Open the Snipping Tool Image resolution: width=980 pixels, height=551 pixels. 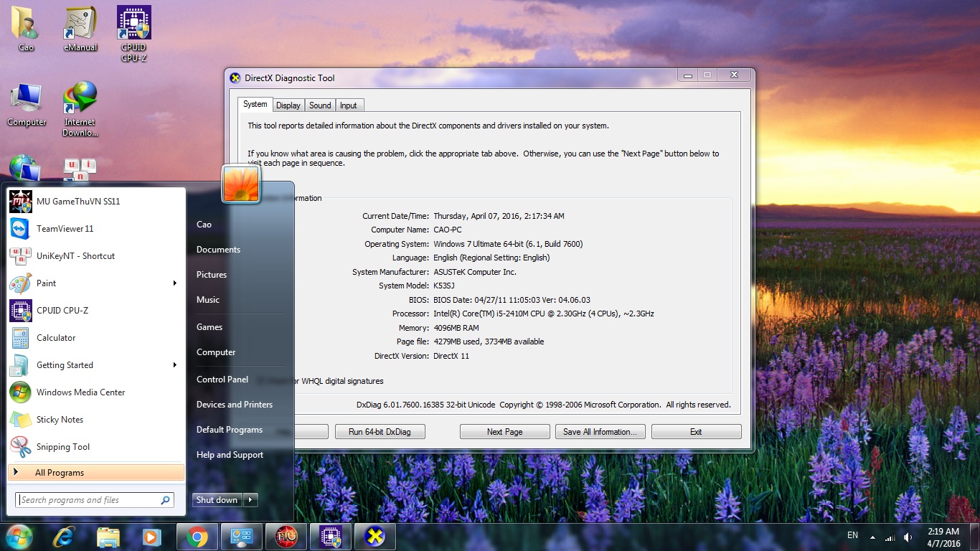(62, 447)
